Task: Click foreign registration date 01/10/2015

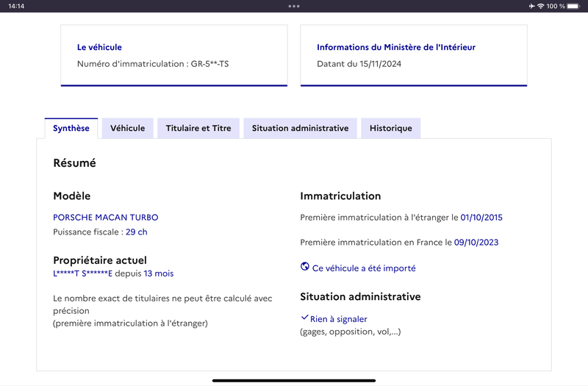Action: click(481, 218)
